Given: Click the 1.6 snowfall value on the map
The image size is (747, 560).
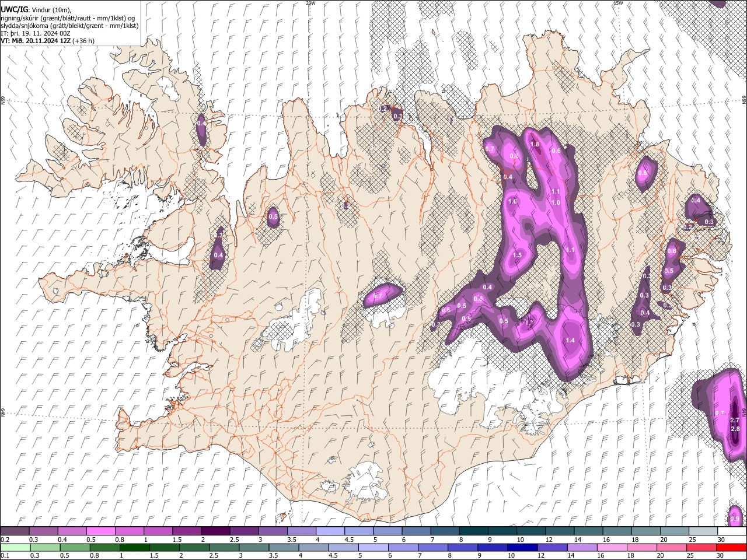Looking at the screenshot, I should coord(512,201).
